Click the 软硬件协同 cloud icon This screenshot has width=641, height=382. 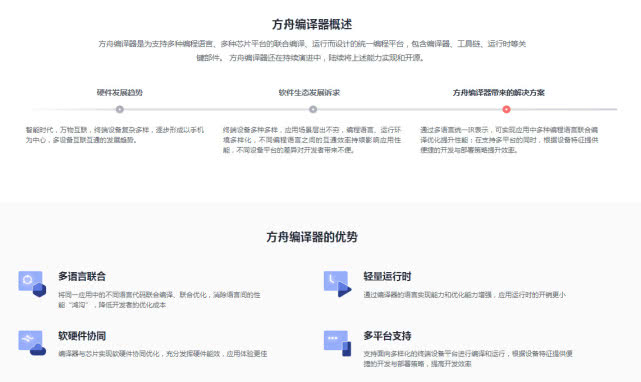[32, 343]
